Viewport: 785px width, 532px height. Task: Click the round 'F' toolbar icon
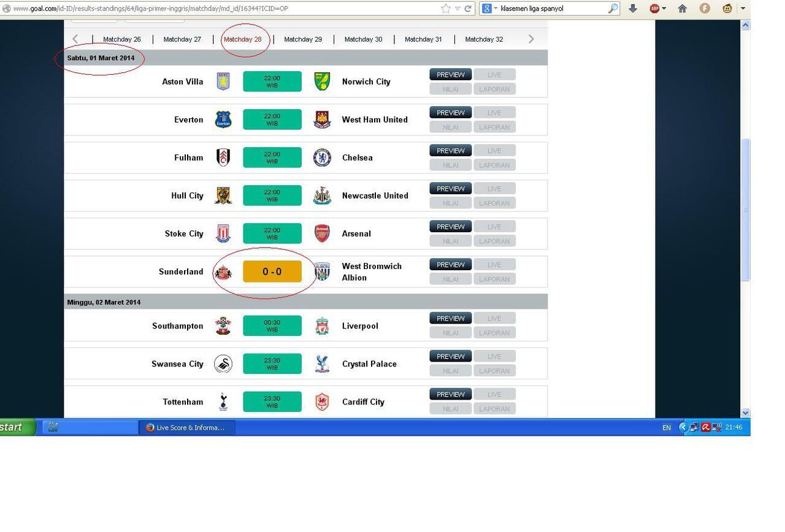tap(705, 9)
